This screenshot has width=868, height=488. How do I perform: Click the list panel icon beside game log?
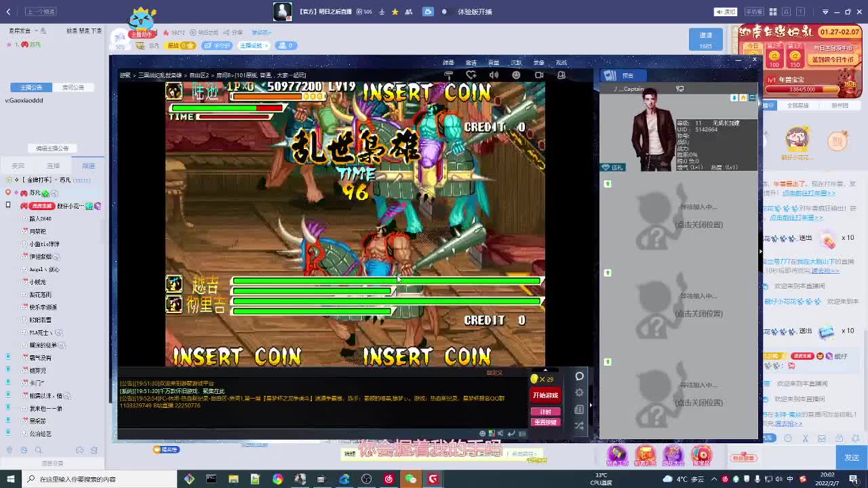(x=579, y=409)
